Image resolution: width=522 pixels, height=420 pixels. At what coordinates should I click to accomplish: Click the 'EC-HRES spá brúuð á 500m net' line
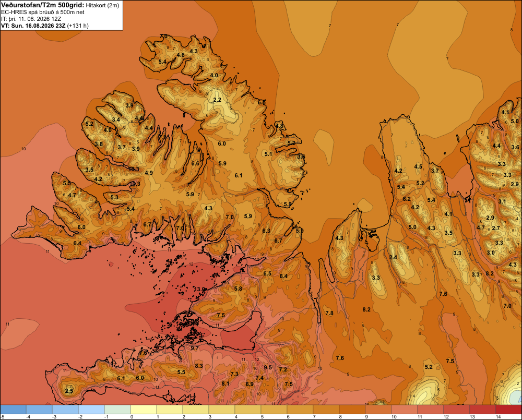(x=43, y=13)
